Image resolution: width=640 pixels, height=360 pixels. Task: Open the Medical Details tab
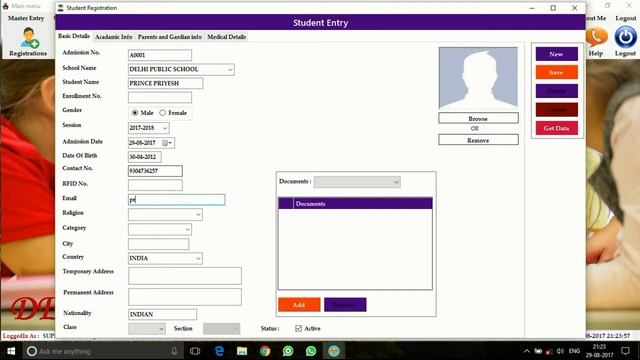tap(227, 37)
